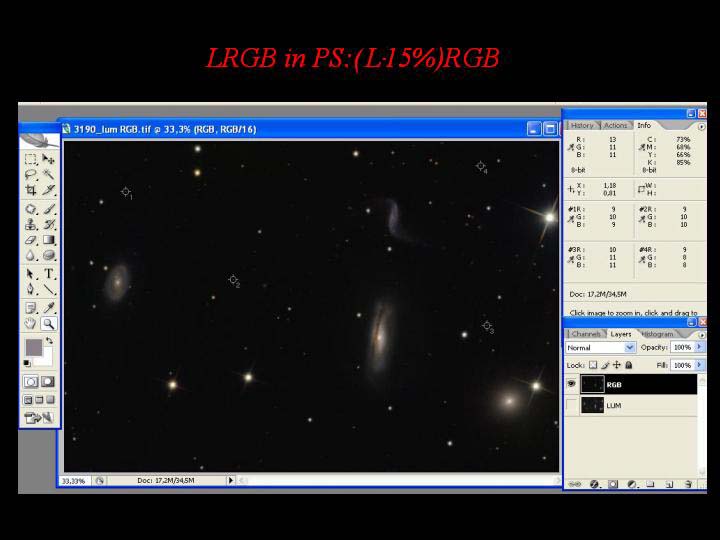Swap foreground and background colors
This screenshot has height=540, width=720.
(49, 341)
